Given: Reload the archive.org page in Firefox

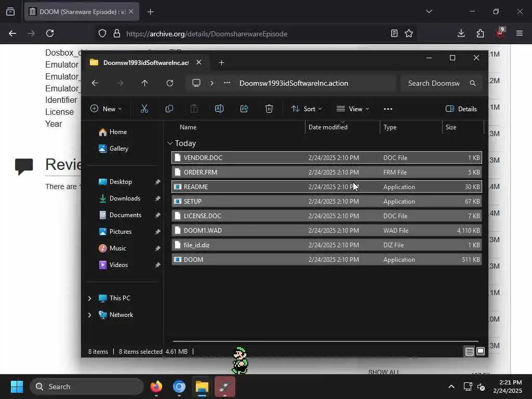Looking at the screenshot, I should coord(50,33).
